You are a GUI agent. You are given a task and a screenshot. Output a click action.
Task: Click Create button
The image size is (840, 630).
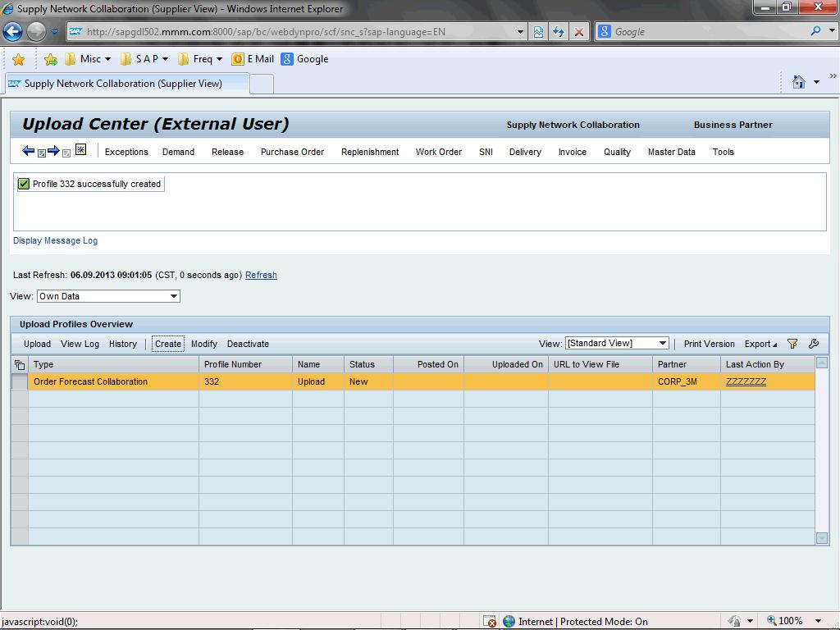(168, 344)
